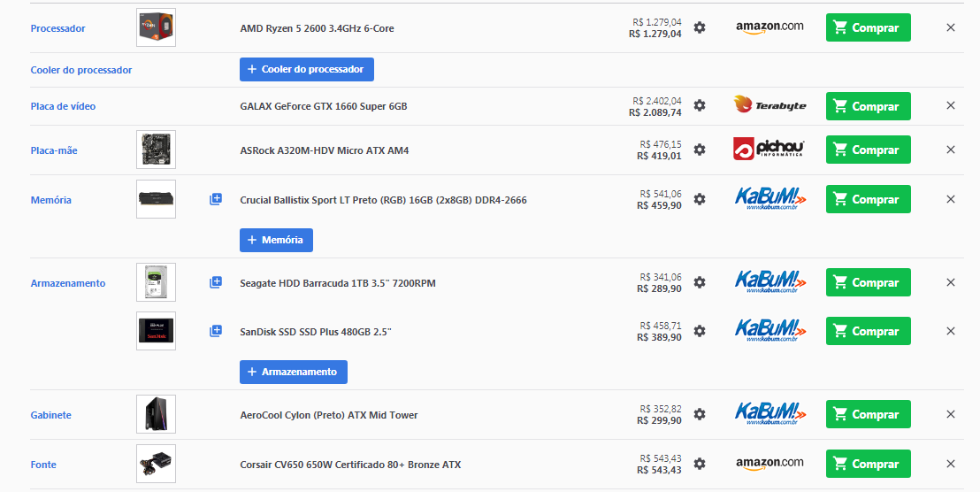Open product name AeroCool Cylon (Preto) ATX Mid Tower
980x492 pixels.
(329, 415)
